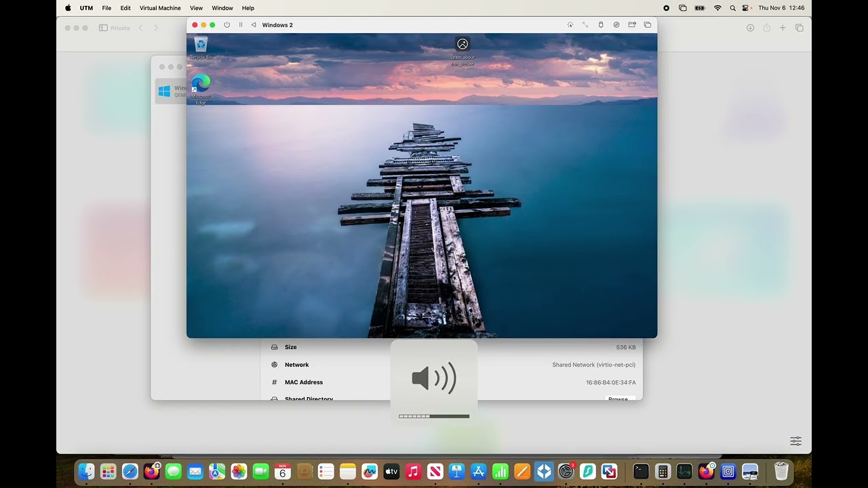Click the battery status icon
This screenshot has width=868, height=488.
(x=700, y=8)
